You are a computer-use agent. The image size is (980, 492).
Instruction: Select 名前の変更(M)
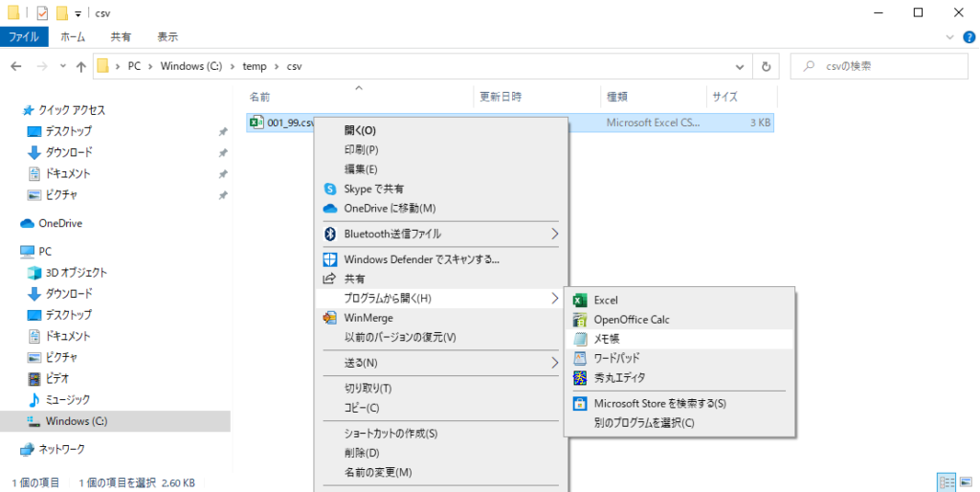[440, 472]
